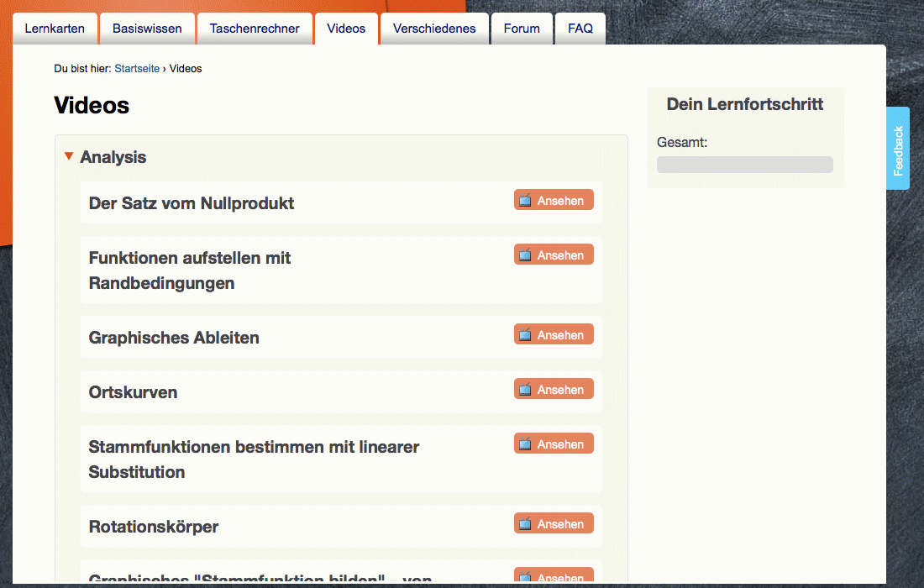This screenshot has width=924, height=588.
Task: Switch to the Basiswissen tab
Action: pos(147,29)
